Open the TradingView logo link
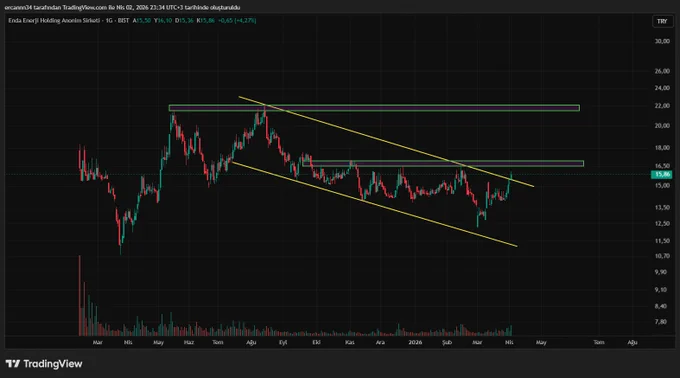The width and height of the screenshot is (680, 378). (44, 364)
